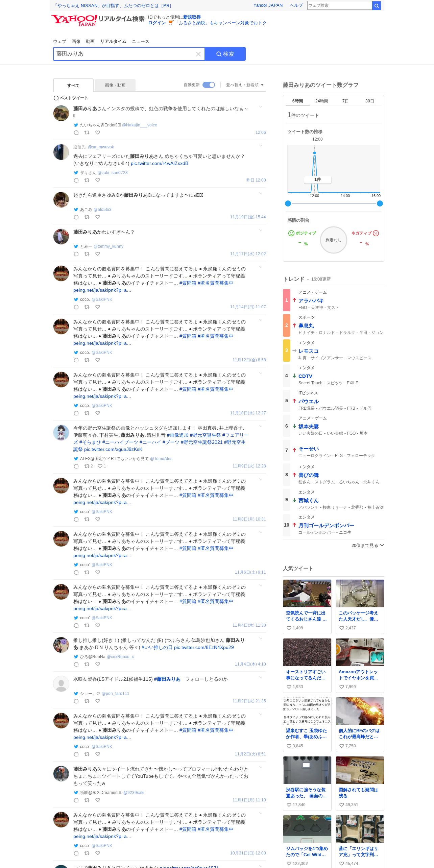434x868 pixels.
Task: Retweet the 12:06 tweet by @Nakajin___voice
Action: [x=87, y=132]
